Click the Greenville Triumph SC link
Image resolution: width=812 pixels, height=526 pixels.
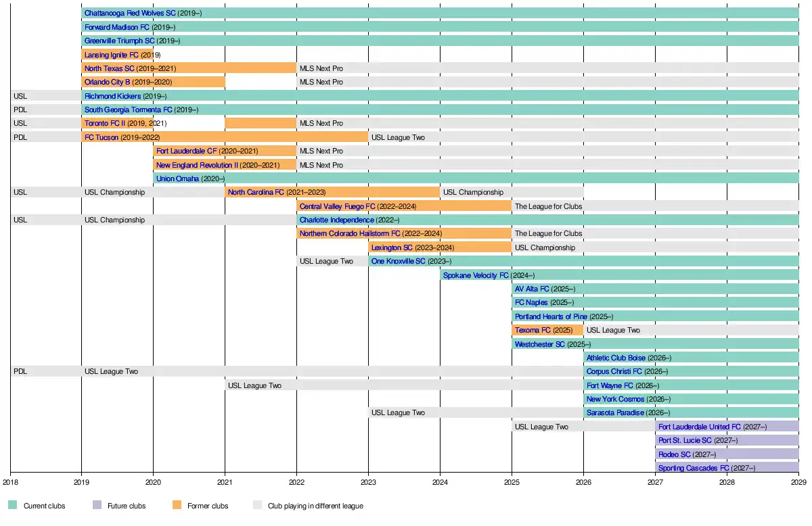pos(120,41)
